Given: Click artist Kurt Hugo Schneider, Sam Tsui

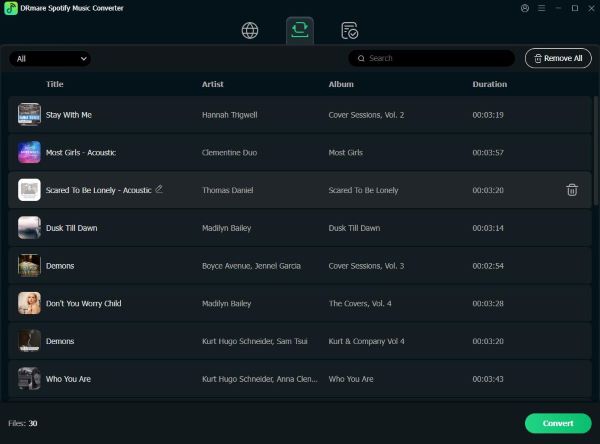Looking at the screenshot, I should coord(254,341).
